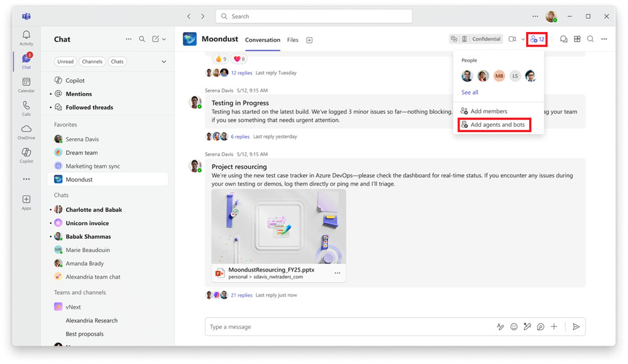
Task: Expand the chat filters chevron
Action: tap(164, 62)
